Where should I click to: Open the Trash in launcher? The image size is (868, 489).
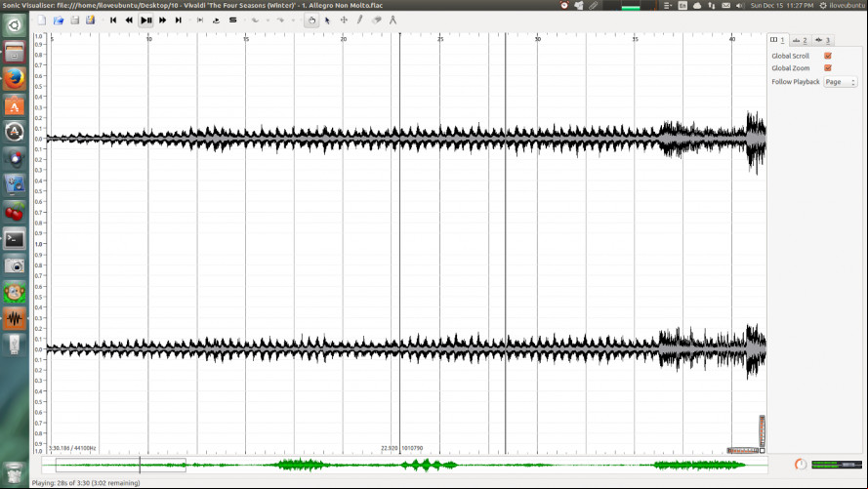tap(15, 474)
